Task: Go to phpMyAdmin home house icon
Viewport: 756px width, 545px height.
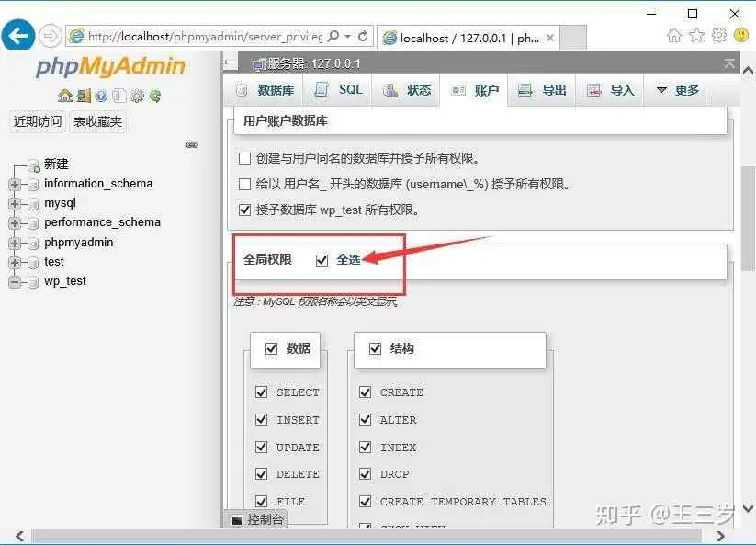Action: (x=65, y=96)
